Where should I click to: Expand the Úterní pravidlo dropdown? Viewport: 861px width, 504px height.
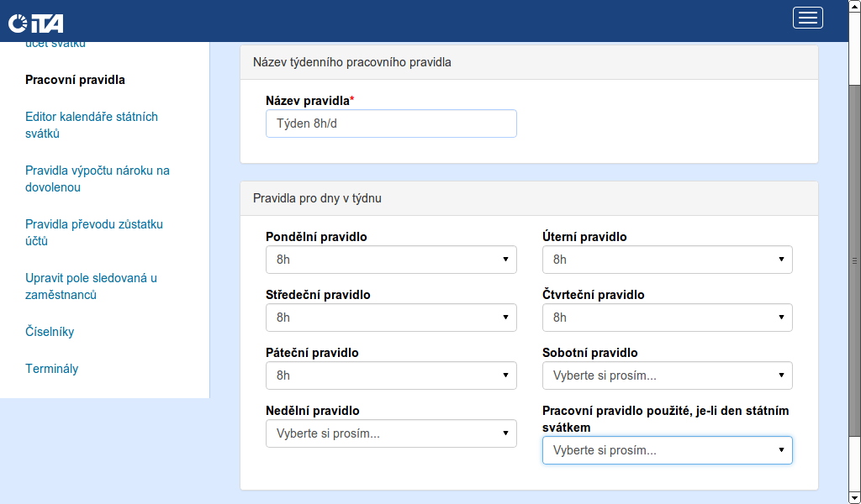(x=667, y=260)
